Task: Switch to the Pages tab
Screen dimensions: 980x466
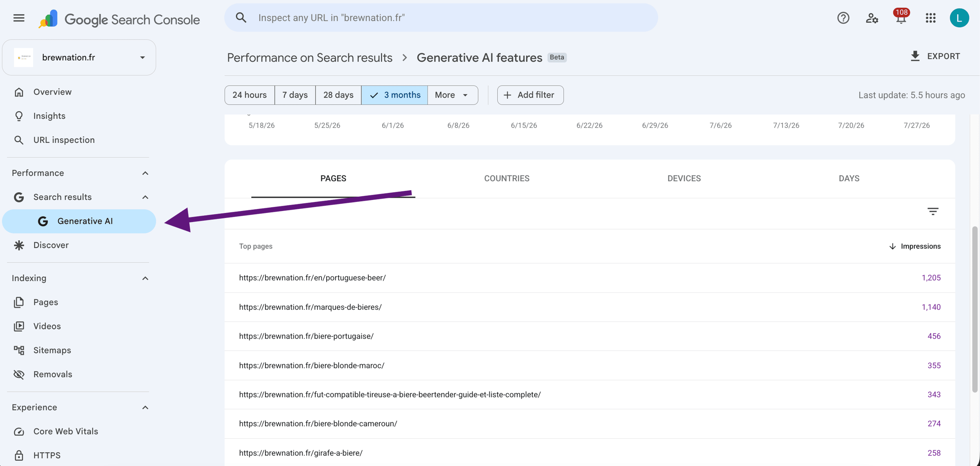Action: [333, 179]
